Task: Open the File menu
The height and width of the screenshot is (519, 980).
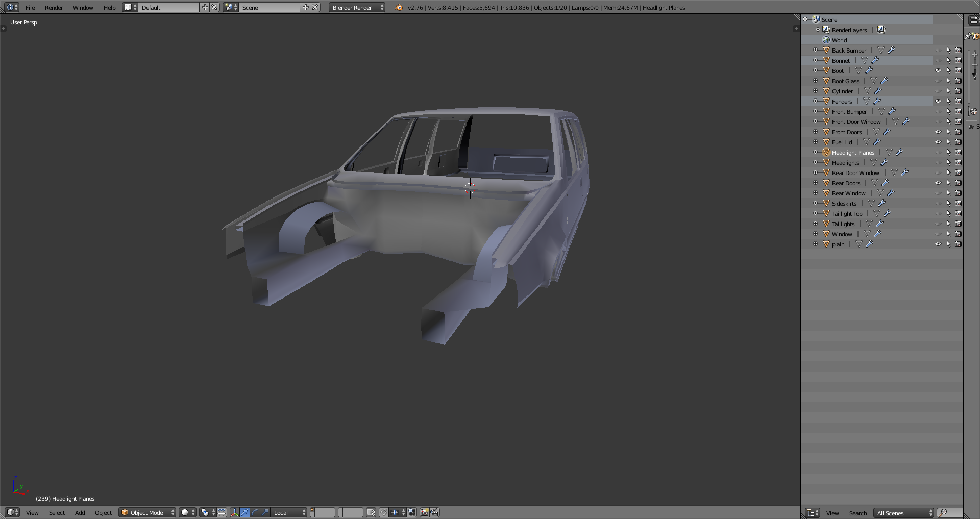Action: [x=30, y=7]
